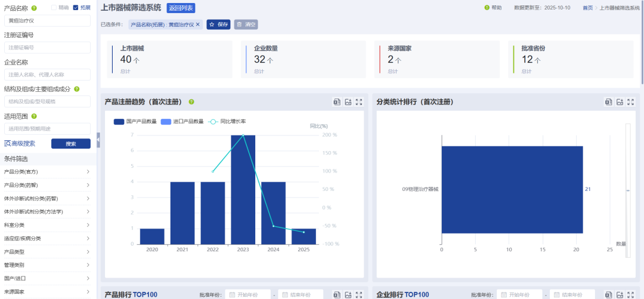This screenshot has height=299, width=644.
Task: Open 开始年份 picker for 企业排行 TOP100
Action: 519,294
